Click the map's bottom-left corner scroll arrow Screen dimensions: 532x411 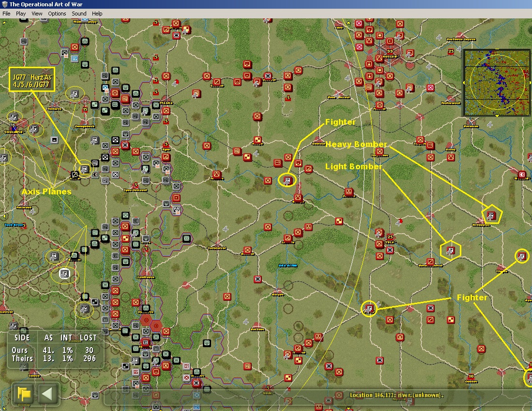[4, 408]
